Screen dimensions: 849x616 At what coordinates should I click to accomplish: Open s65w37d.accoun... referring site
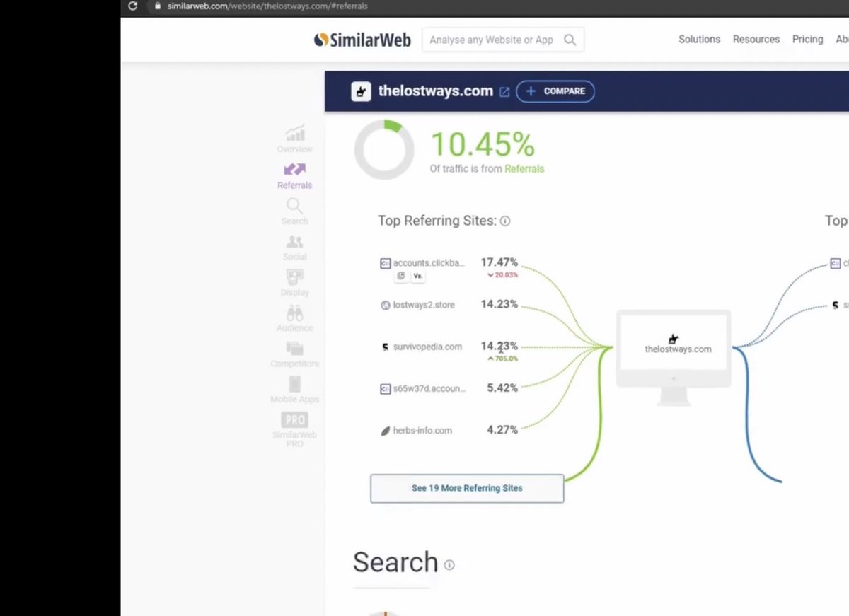coord(429,388)
